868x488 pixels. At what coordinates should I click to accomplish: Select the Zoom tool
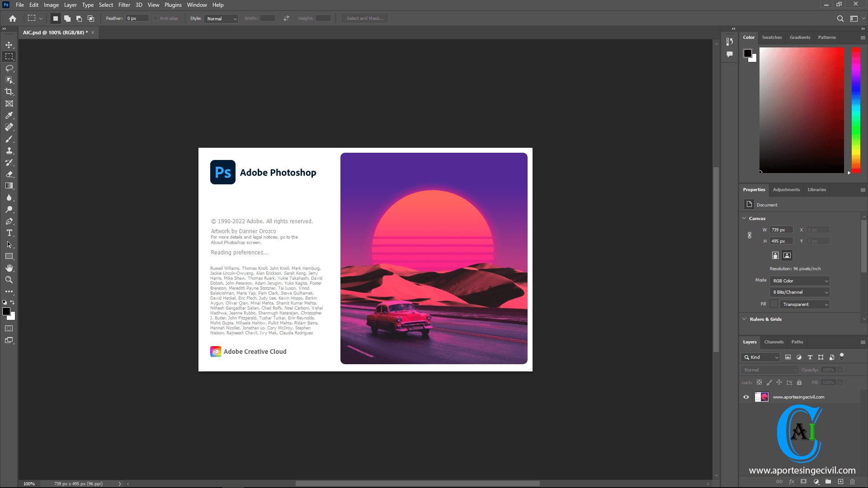[x=9, y=279]
